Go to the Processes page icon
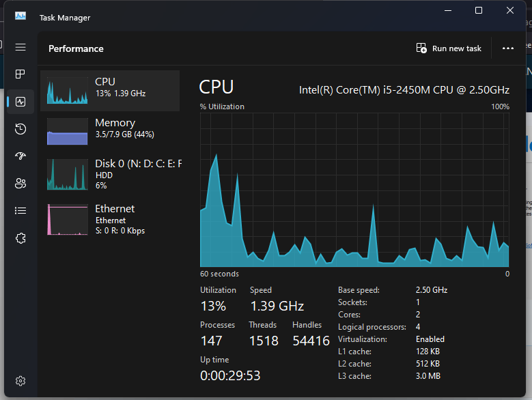Image resolution: width=532 pixels, height=400 pixels. pos(20,74)
